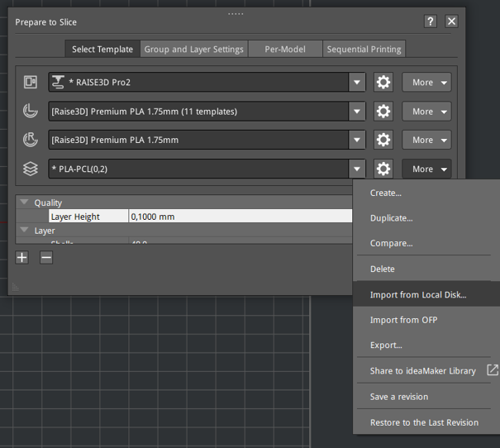Click the right extruder filament icon
500x448 pixels.
click(x=31, y=140)
